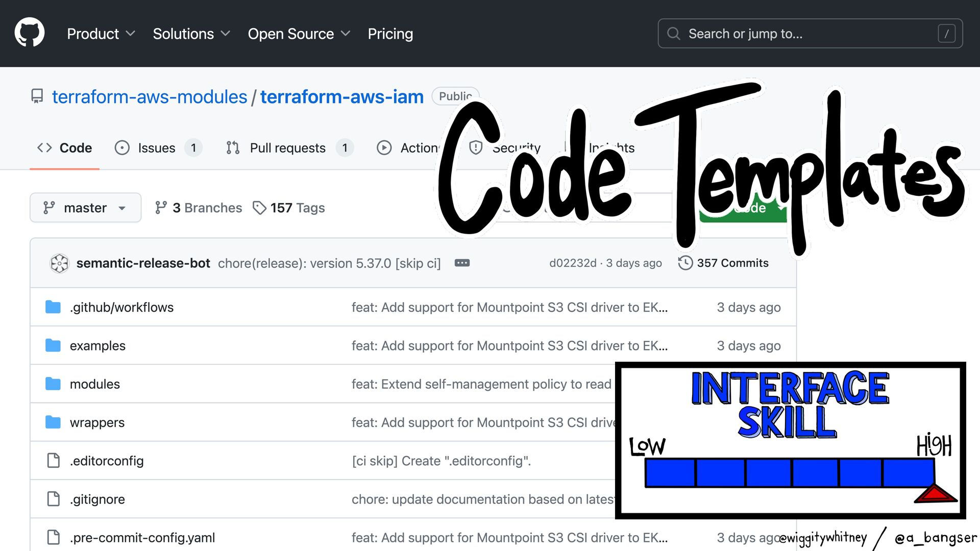
Task: Select the Code tab
Action: [65, 148]
